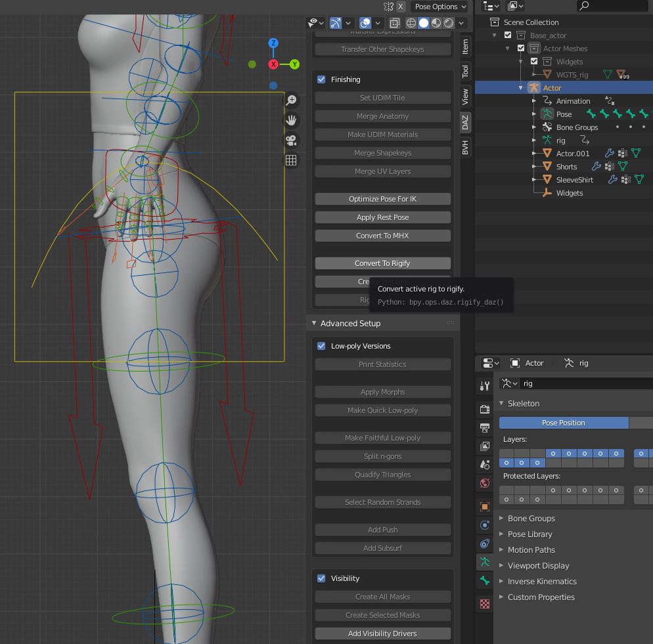Open the World properties tab icon
The height and width of the screenshot is (644, 653).
point(485,483)
